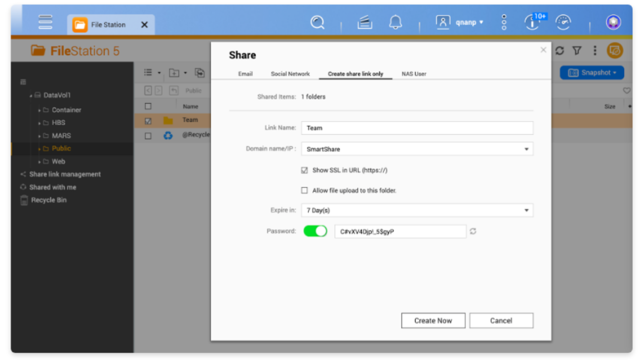The width and height of the screenshot is (644, 362).
Task: Disable the password protection toggle
Action: 315,231
